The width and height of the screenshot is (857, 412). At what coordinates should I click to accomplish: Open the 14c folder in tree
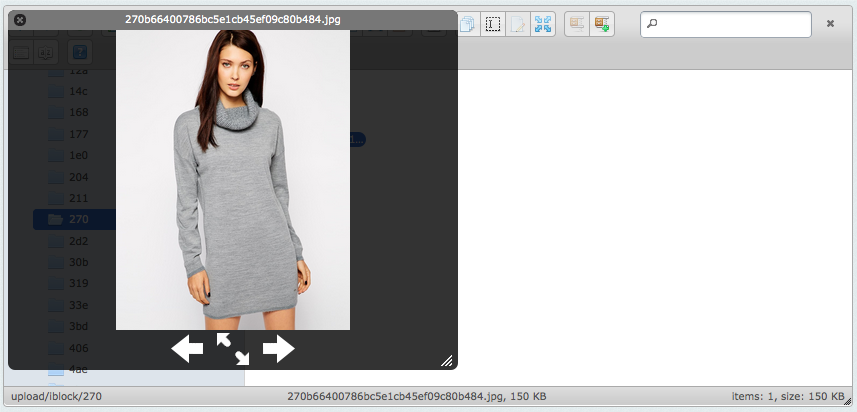click(x=78, y=90)
